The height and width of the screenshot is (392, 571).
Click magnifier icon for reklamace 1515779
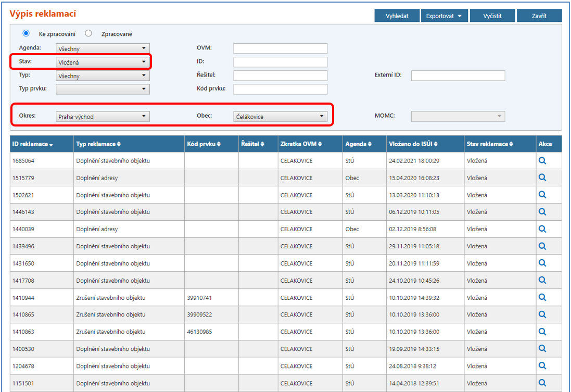[x=542, y=178]
